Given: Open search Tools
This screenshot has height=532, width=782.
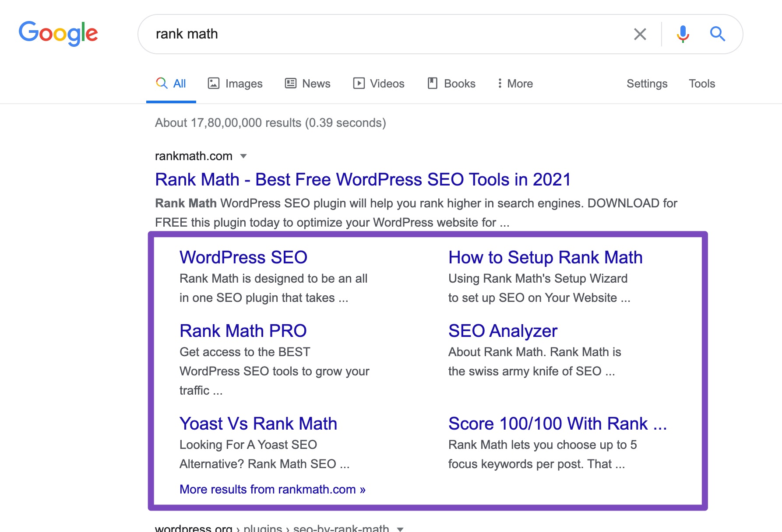Looking at the screenshot, I should tap(701, 84).
